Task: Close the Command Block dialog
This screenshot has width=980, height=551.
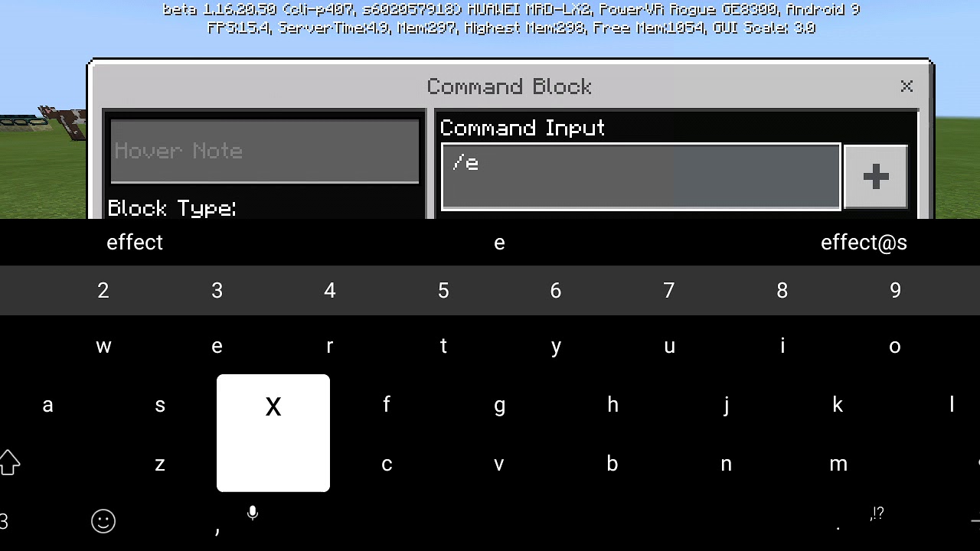Action: pos(906,86)
